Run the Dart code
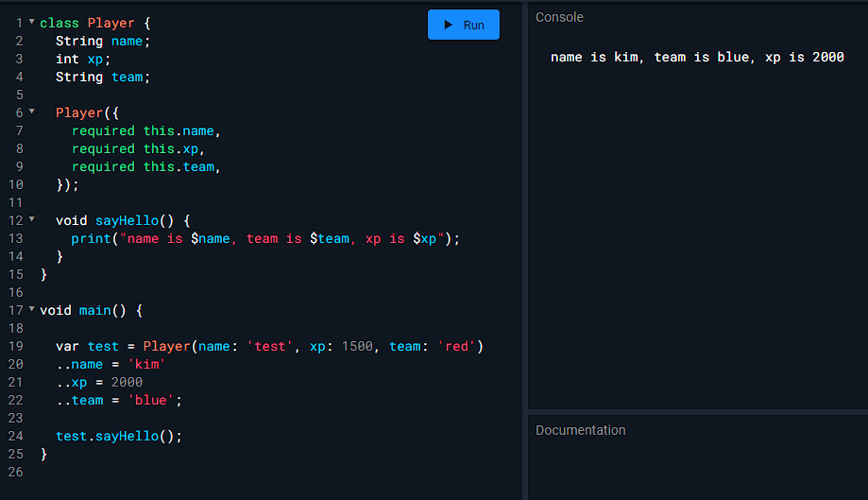 [x=464, y=25]
